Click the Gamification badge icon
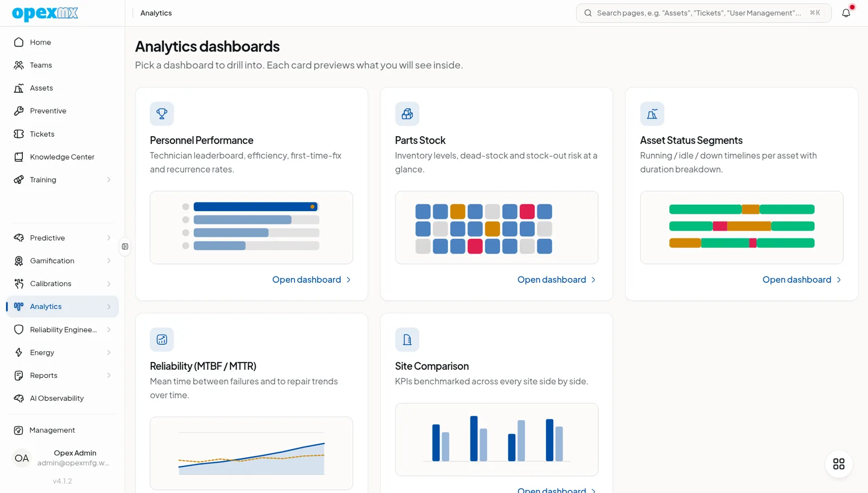The height and width of the screenshot is (493, 868). pyautogui.click(x=19, y=261)
